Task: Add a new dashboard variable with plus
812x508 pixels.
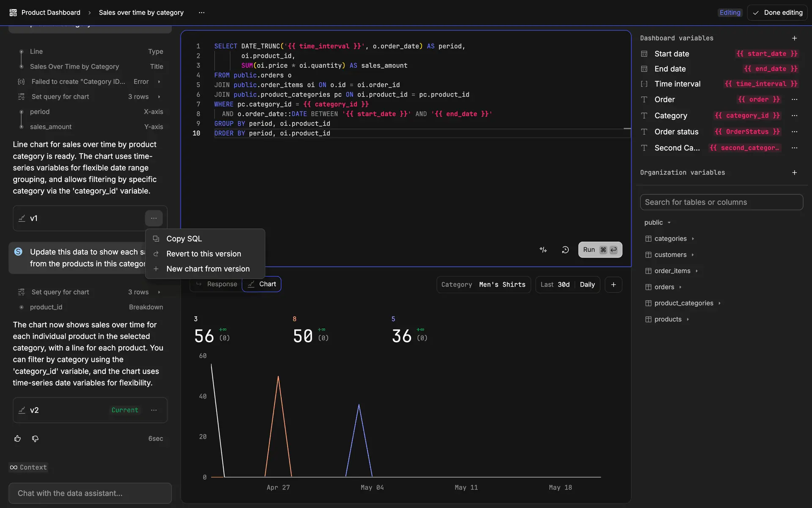Action: point(794,38)
